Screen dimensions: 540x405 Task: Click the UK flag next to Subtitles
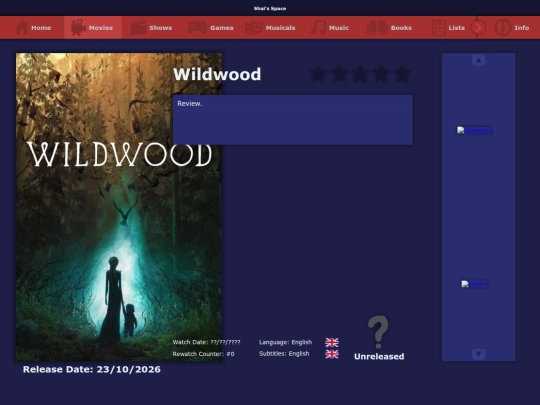pyautogui.click(x=332, y=354)
